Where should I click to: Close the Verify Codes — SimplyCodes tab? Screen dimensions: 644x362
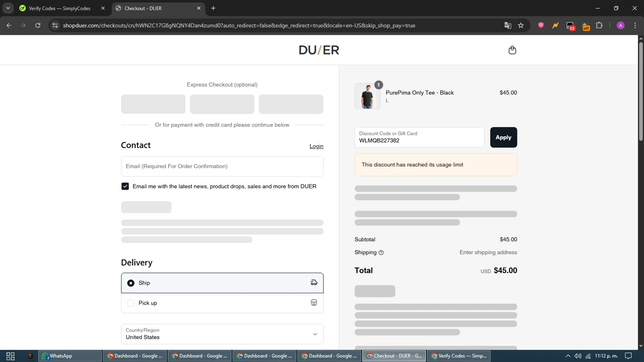103,8
